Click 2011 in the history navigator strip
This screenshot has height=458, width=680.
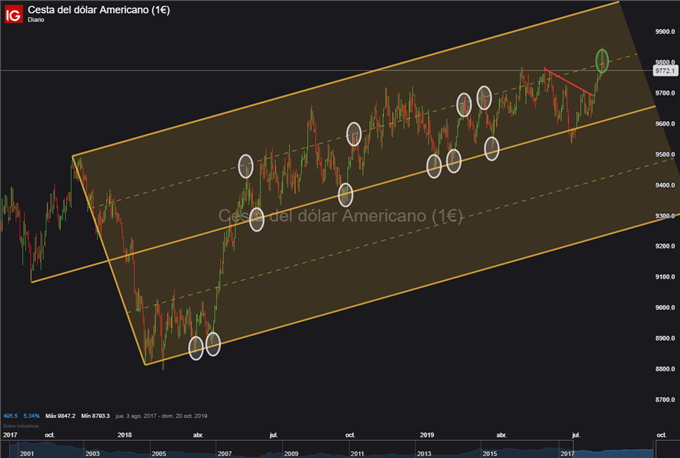pyautogui.click(x=357, y=454)
